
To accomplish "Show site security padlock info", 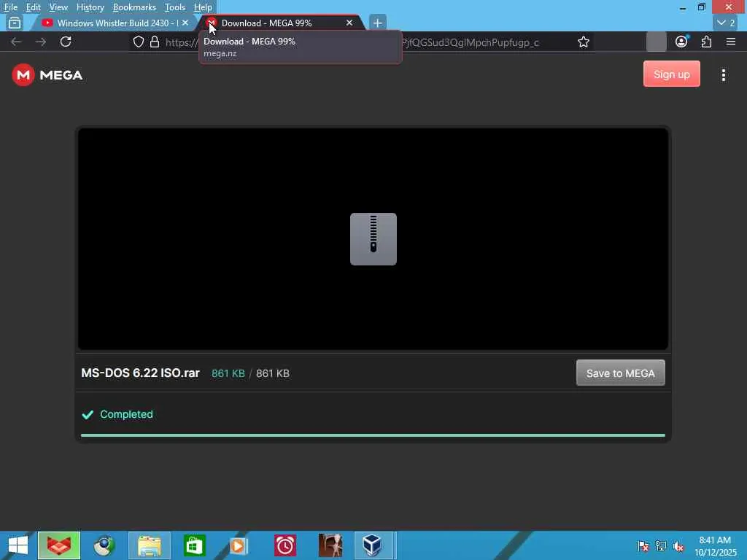I will tap(155, 42).
